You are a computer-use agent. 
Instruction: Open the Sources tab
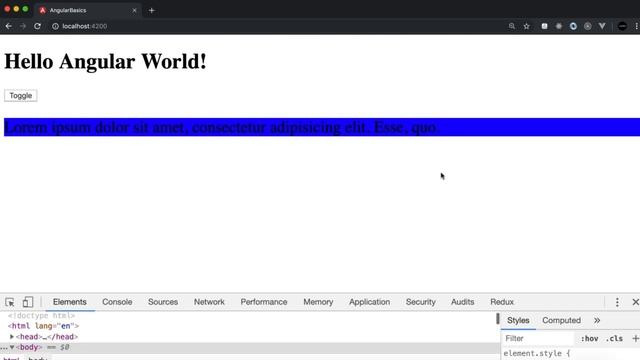pyautogui.click(x=163, y=302)
